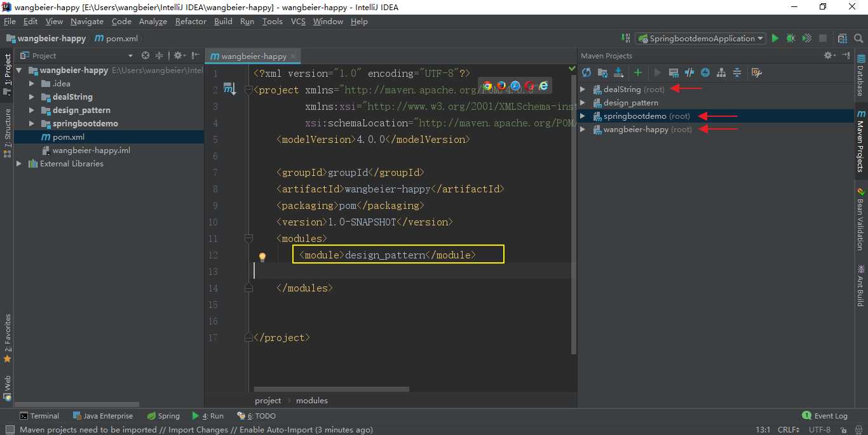The image size is (868, 435).
Task: Expand External Libraries node
Action: [x=19, y=164]
